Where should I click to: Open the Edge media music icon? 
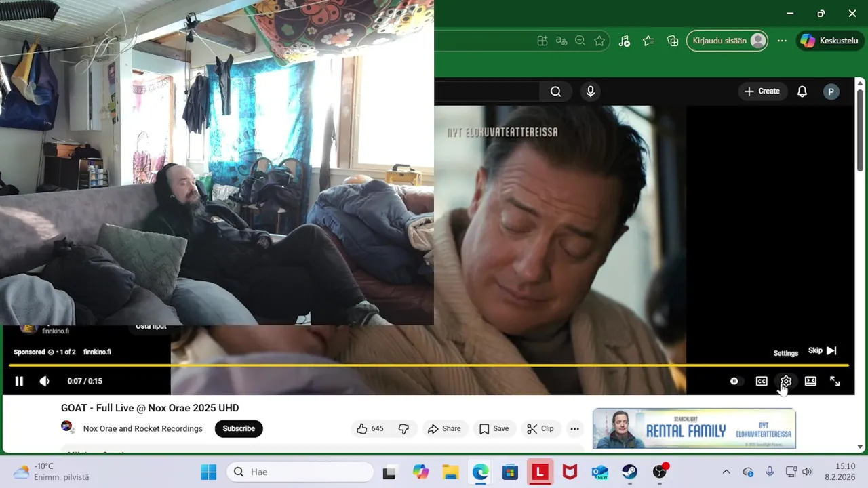[624, 41]
